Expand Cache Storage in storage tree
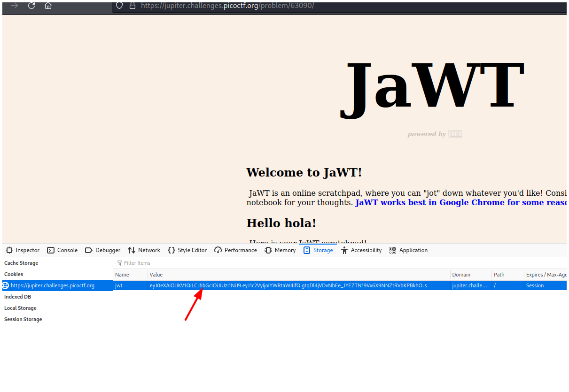This screenshot has height=392, width=569. 21,263
